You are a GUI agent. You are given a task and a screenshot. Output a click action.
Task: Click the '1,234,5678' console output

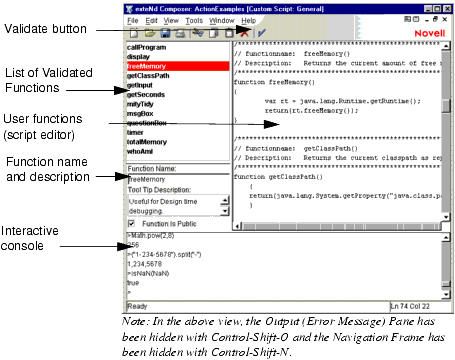pyautogui.click(x=144, y=264)
